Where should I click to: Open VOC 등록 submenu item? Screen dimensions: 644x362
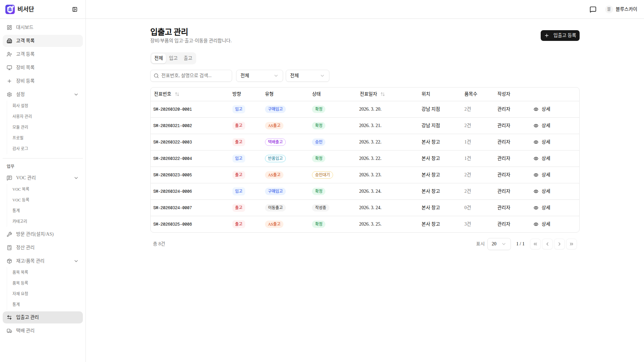(21, 200)
